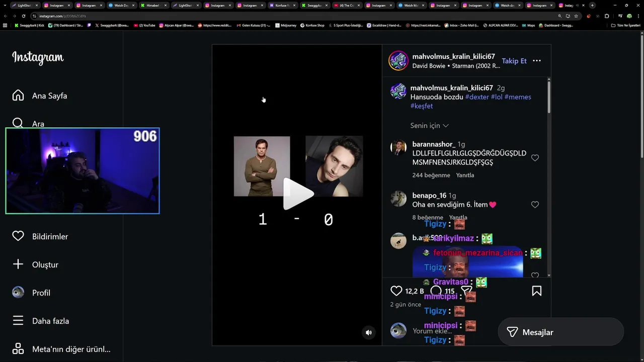Click Oluştur to create a post
This screenshot has width=644, height=362.
point(35,264)
